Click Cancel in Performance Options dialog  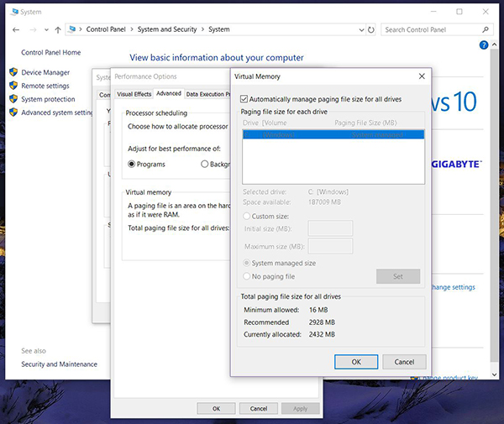[259, 409]
